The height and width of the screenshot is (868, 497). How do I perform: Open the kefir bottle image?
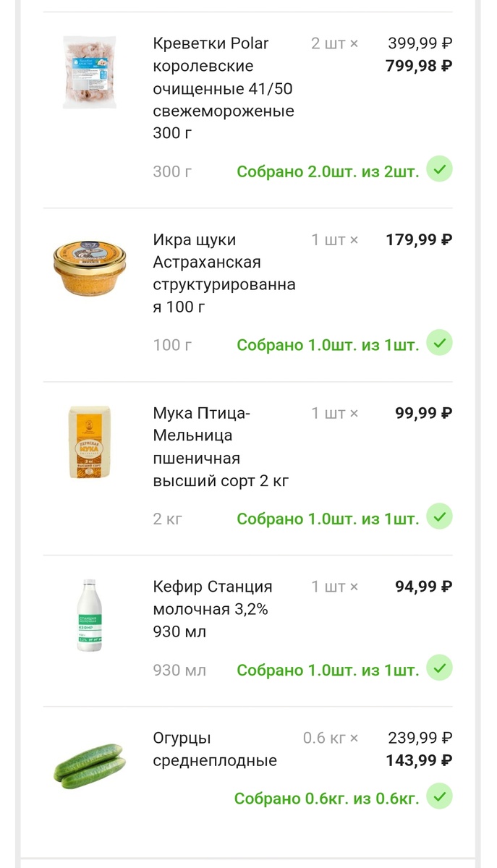pyautogui.click(x=89, y=615)
